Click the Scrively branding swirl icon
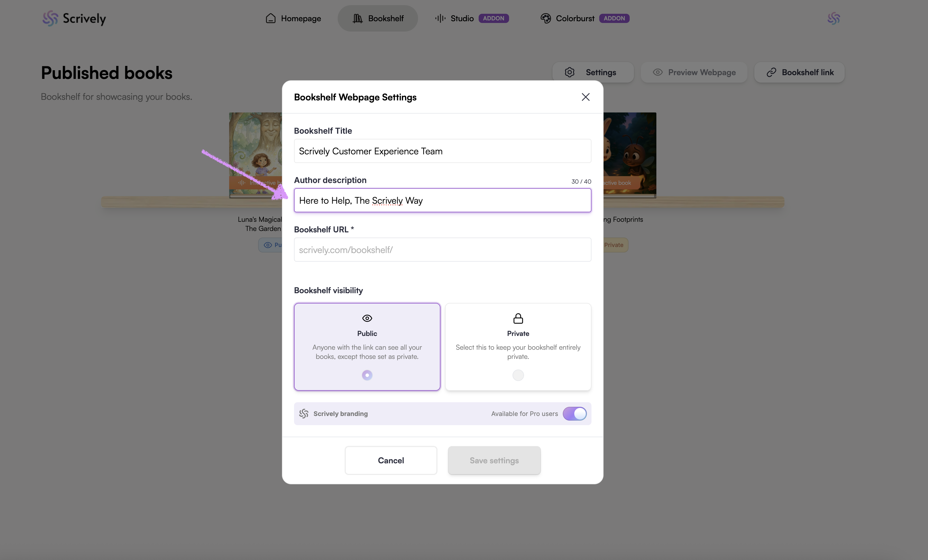 (303, 414)
